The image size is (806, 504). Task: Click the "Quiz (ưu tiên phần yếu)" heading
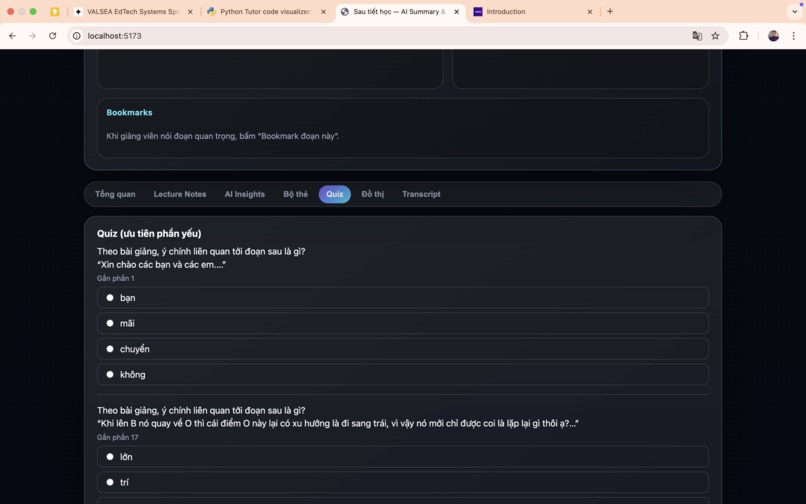(x=149, y=233)
